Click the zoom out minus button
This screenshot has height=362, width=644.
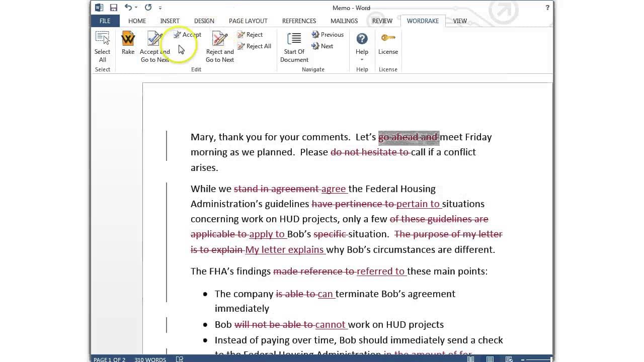click(x=523, y=359)
